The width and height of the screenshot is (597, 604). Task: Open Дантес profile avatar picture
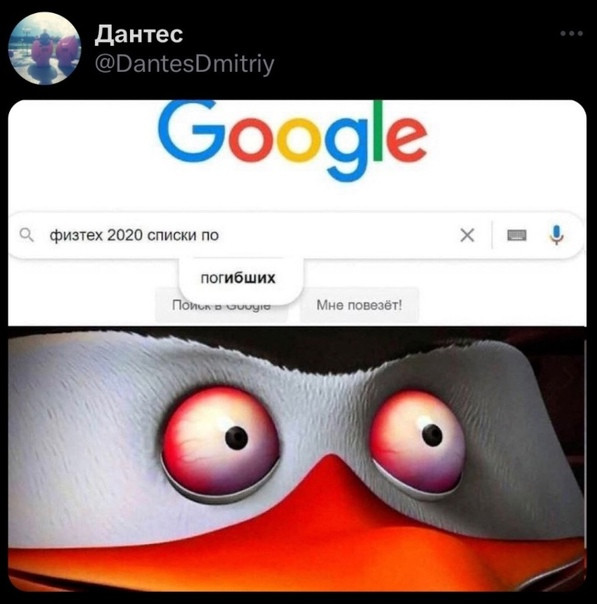44,48
